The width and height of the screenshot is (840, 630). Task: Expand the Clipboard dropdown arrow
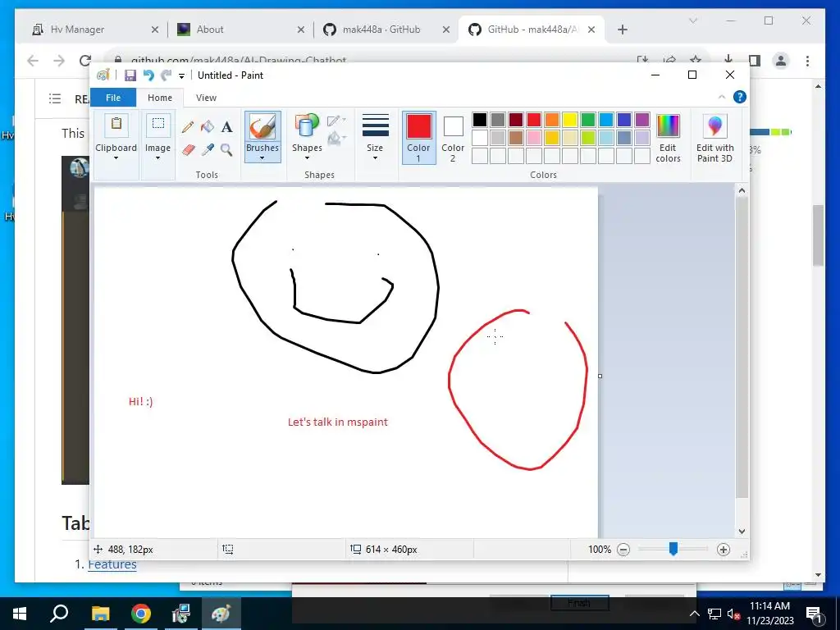pos(116,158)
